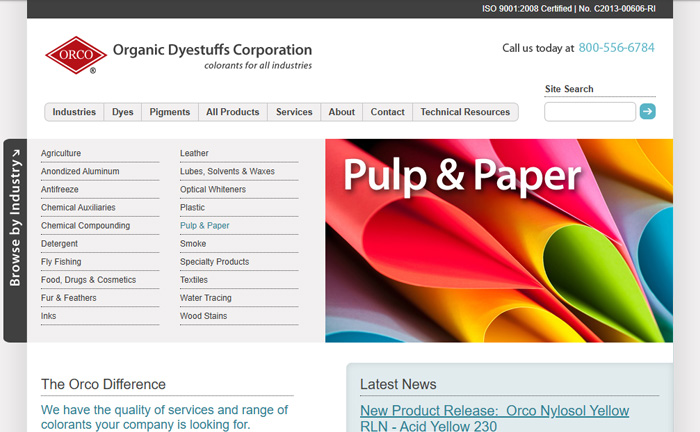The width and height of the screenshot is (700, 432).
Task: Click Organic Dyestuffs Corporation title text
Action: (x=212, y=50)
